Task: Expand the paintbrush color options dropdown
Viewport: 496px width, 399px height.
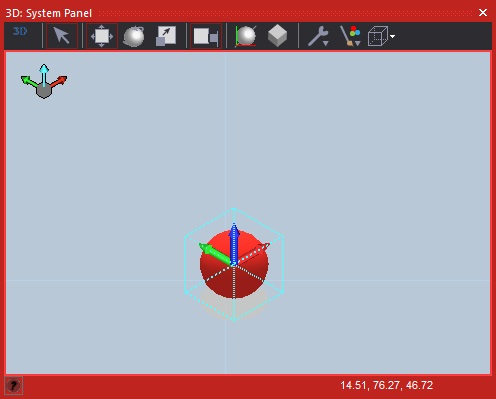Action: pos(350,36)
